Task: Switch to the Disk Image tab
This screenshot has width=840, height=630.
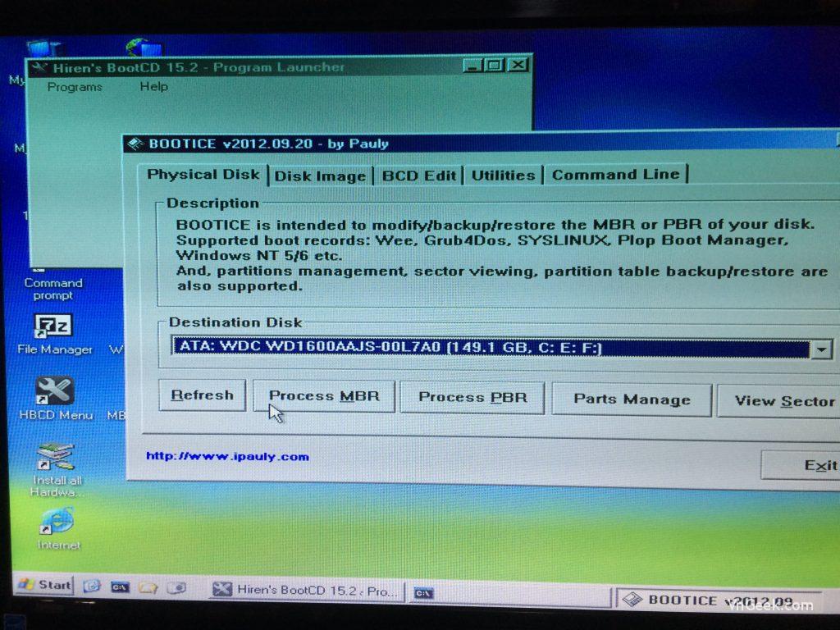Action: (x=320, y=176)
